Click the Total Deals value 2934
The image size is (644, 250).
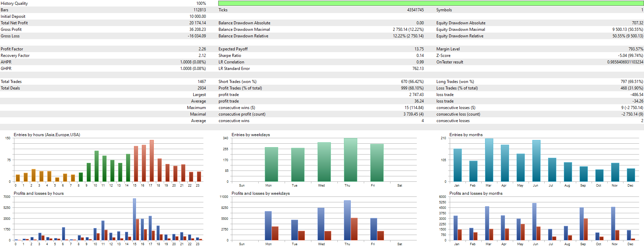pos(202,88)
